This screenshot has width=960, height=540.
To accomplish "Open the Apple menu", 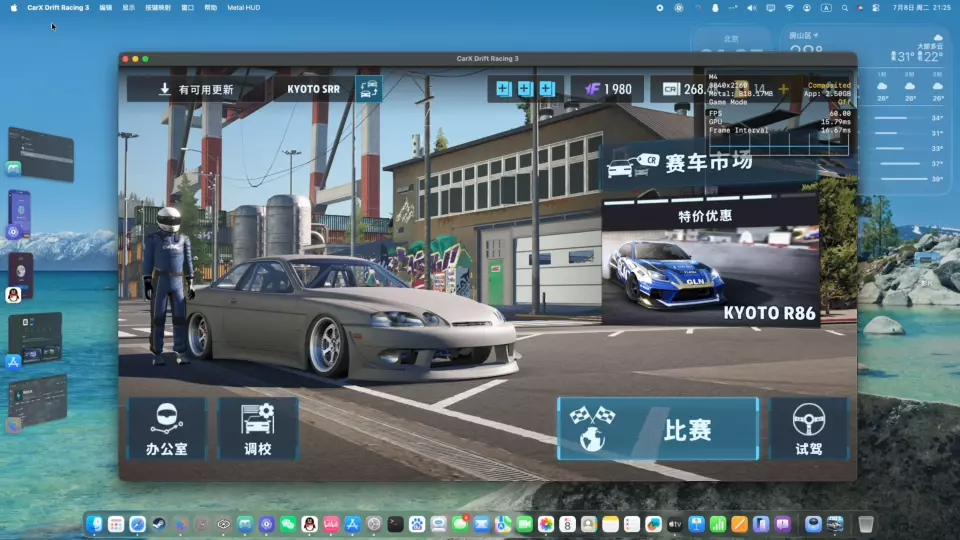I will click(x=13, y=7).
